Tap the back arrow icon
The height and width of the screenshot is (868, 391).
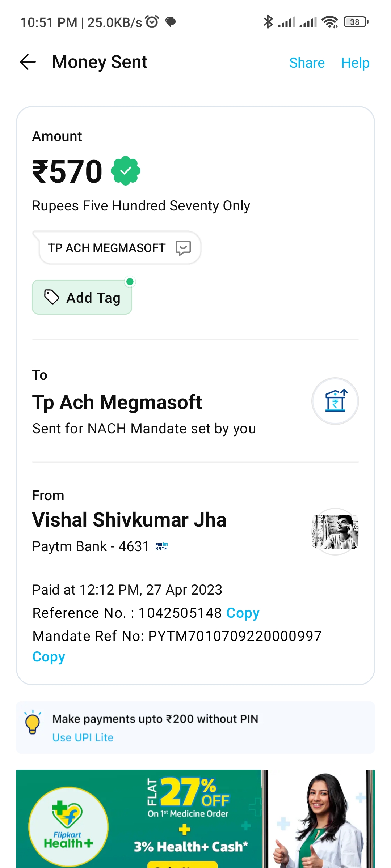pyautogui.click(x=28, y=62)
